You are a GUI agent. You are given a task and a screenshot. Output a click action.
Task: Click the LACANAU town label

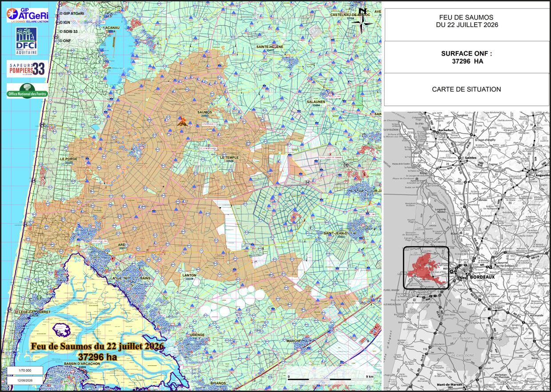[x=112, y=28]
